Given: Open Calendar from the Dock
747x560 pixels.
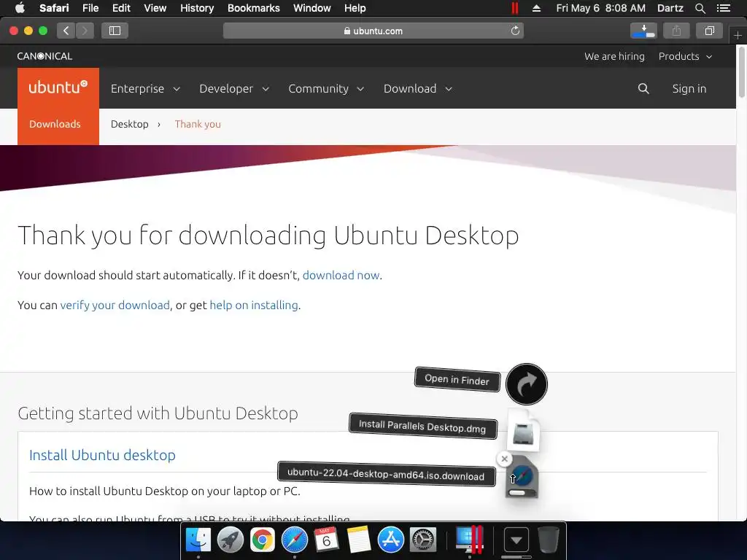Looking at the screenshot, I should (x=326, y=540).
